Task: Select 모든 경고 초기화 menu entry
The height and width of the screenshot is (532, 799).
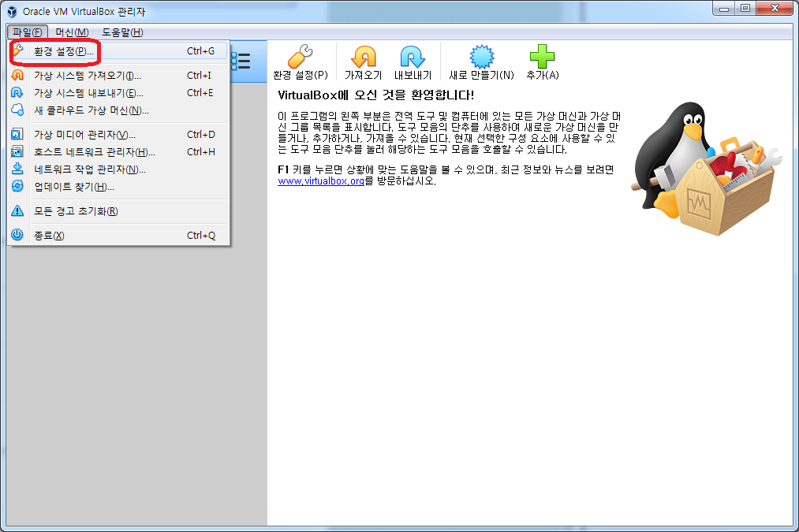Action: (x=118, y=210)
